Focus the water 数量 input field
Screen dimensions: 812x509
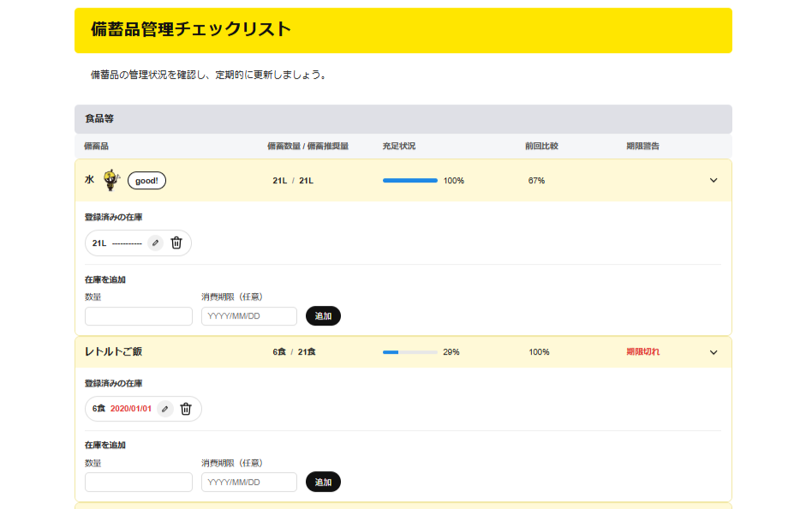point(139,316)
